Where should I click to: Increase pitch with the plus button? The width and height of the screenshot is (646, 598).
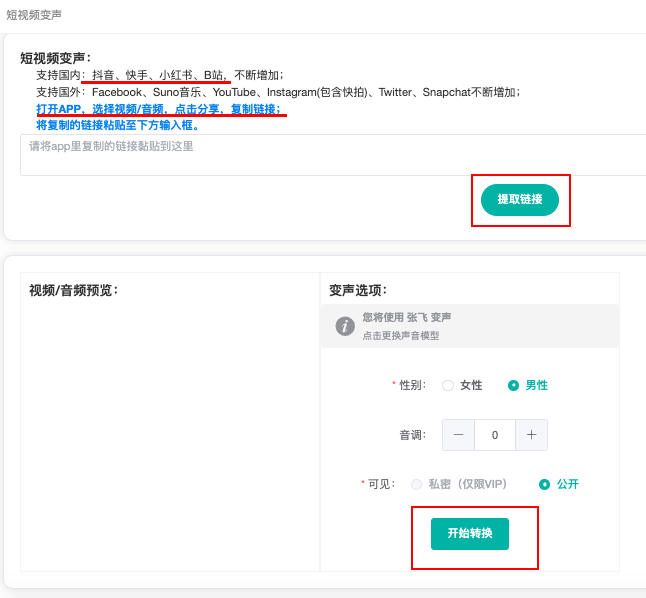531,435
